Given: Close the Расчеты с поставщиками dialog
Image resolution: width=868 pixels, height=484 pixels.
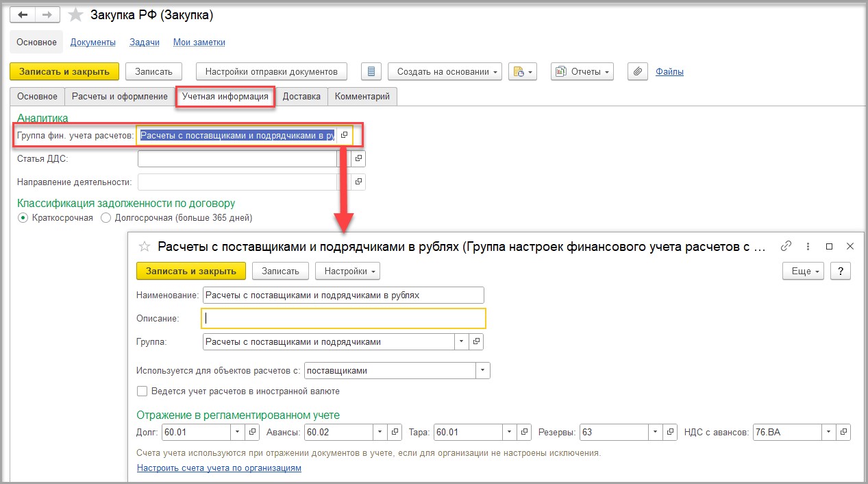Looking at the screenshot, I should (850, 246).
